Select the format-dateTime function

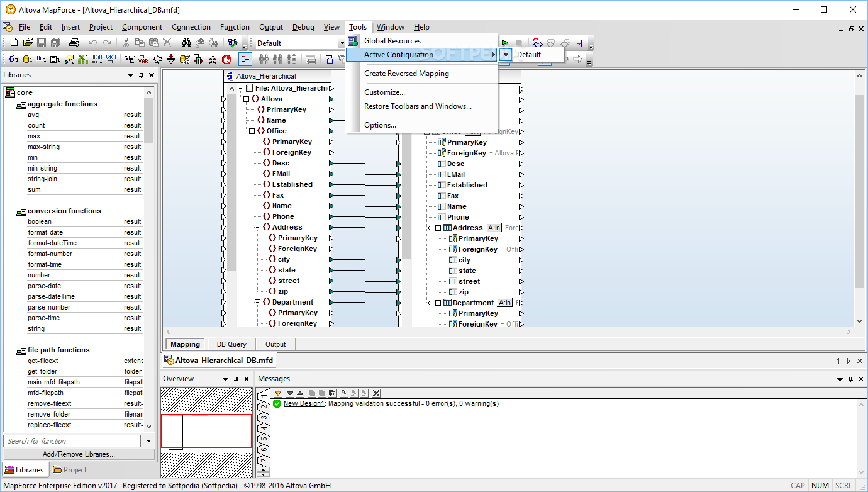point(52,243)
